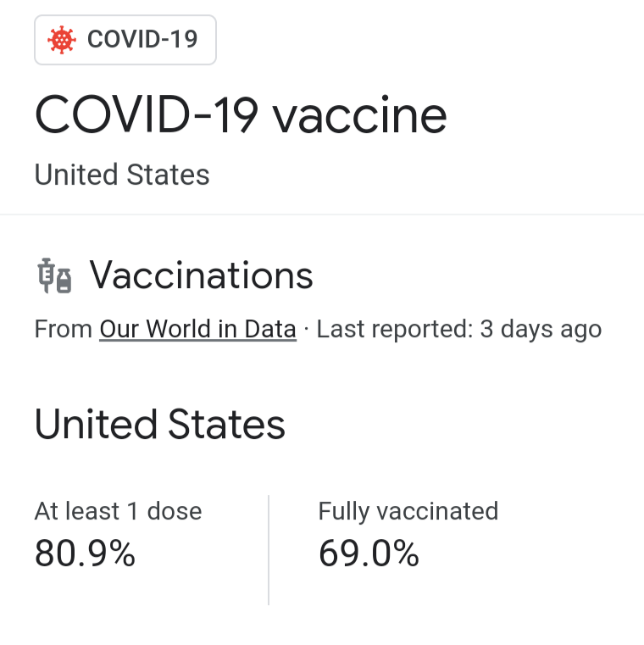This screenshot has height=645, width=644.
Task: Open the COVID-19 topic chip label
Action: pyautogui.click(x=142, y=40)
